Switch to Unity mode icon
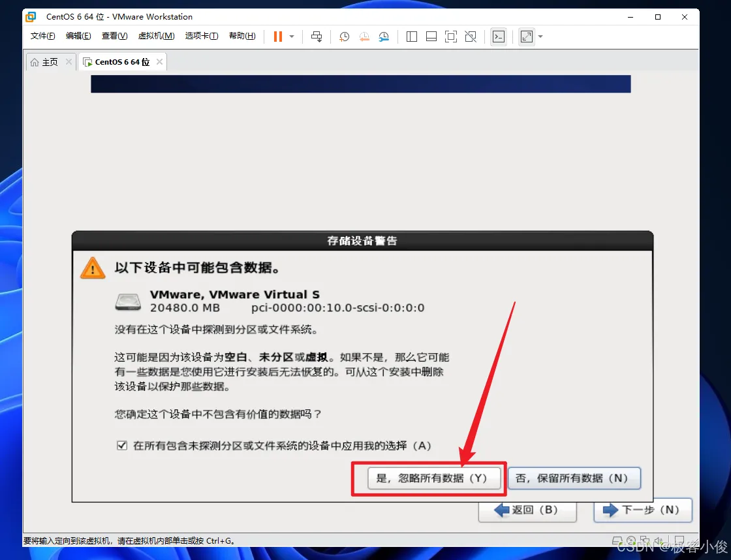 click(471, 37)
